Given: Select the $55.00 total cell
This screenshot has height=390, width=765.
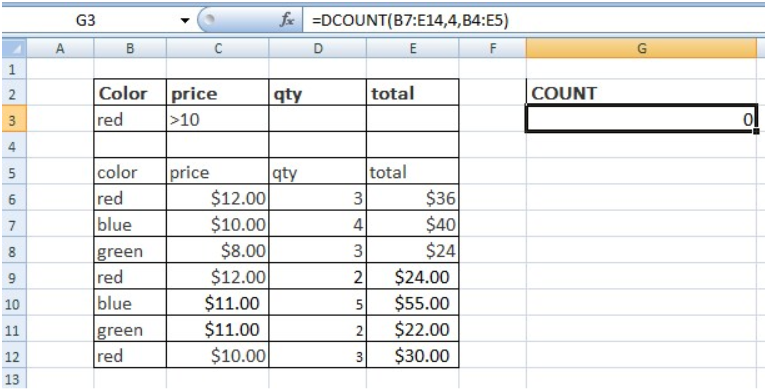Looking at the screenshot, I should (412, 304).
